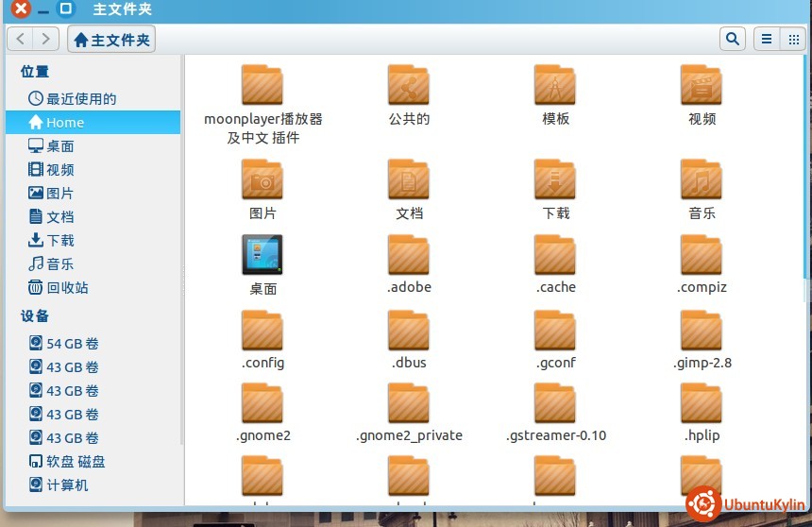This screenshot has height=527, width=812.
Task: Open 图片 in the sidebar
Action: [59, 193]
